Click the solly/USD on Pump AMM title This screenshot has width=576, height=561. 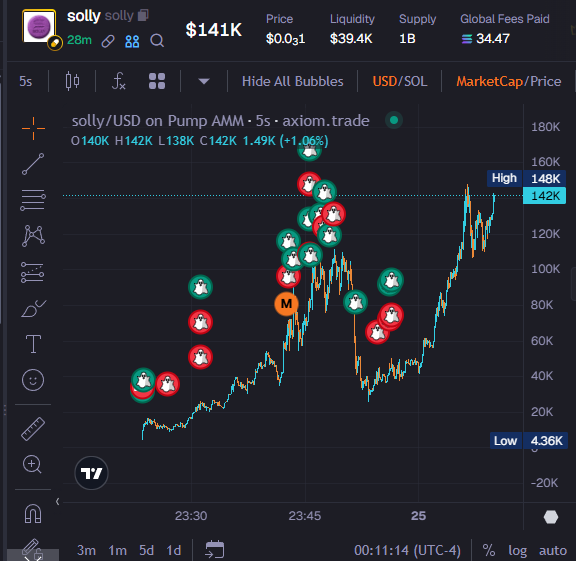pyautogui.click(x=220, y=121)
